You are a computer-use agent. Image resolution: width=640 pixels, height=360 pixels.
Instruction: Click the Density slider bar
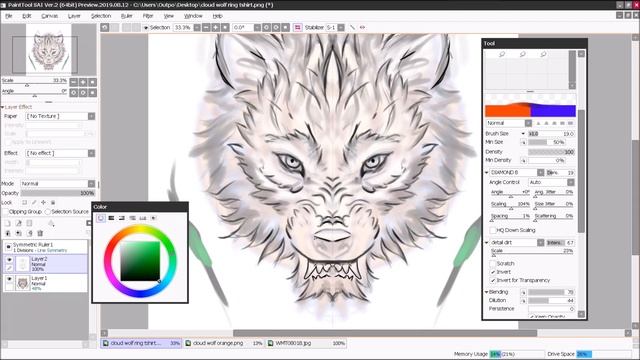(551, 152)
